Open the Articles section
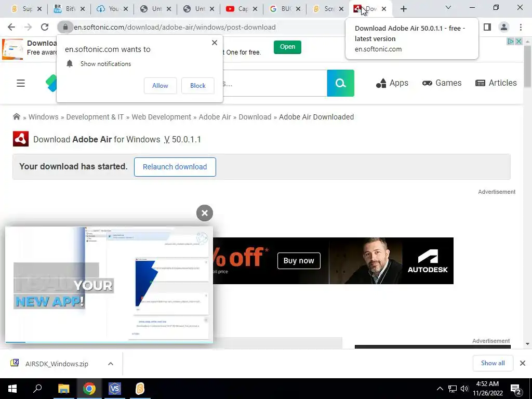 (x=496, y=83)
